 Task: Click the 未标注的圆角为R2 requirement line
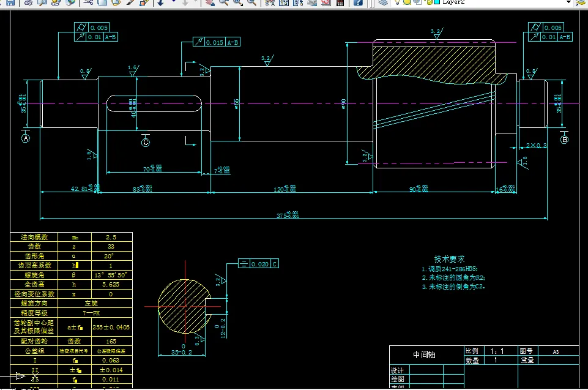[x=453, y=278]
